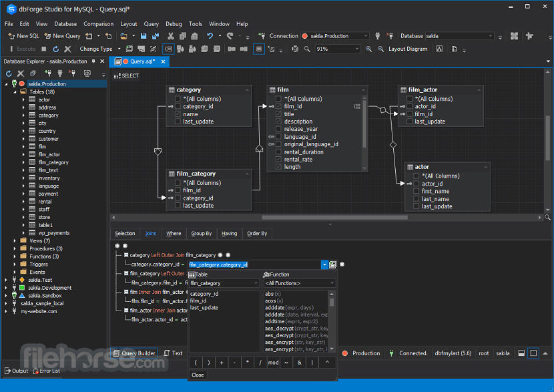Image resolution: width=554 pixels, height=392 pixels.
Task: Open the All Functions dropdown
Action: tap(300, 283)
